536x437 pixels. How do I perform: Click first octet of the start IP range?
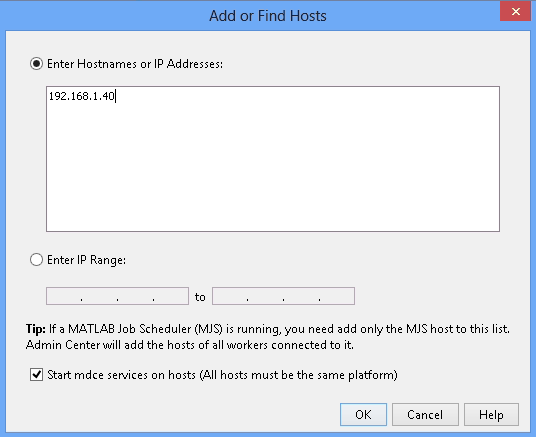click(x=64, y=296)
